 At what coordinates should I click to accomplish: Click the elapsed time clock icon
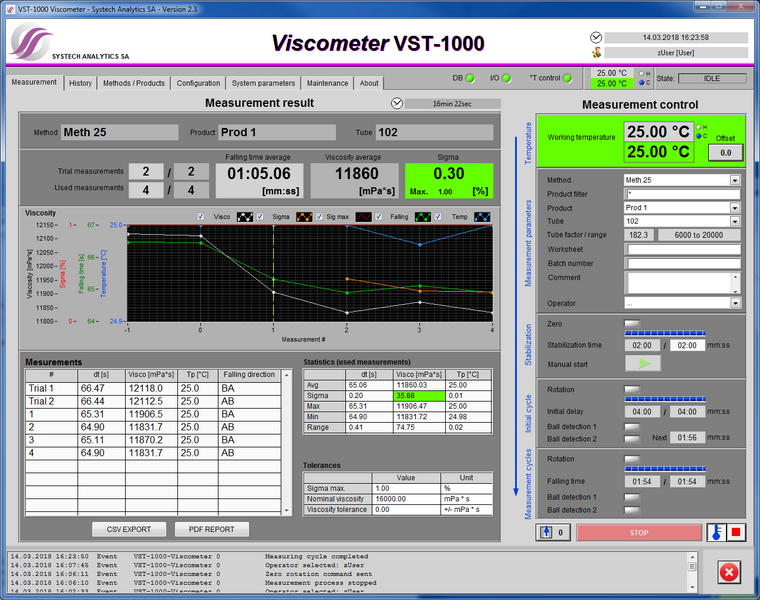[x=397, y=103]
